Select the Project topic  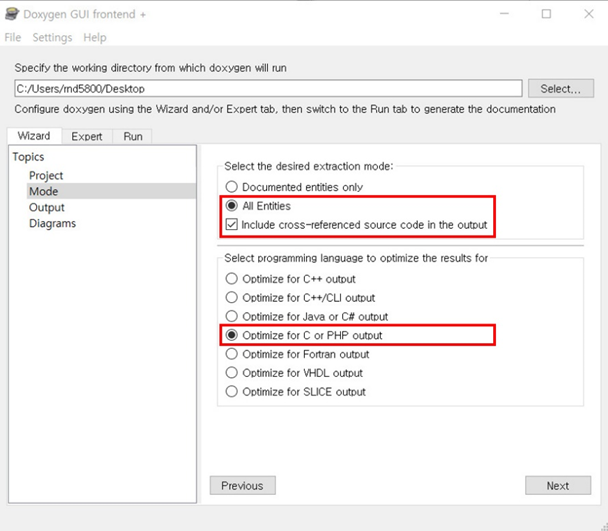coord(46,175)
